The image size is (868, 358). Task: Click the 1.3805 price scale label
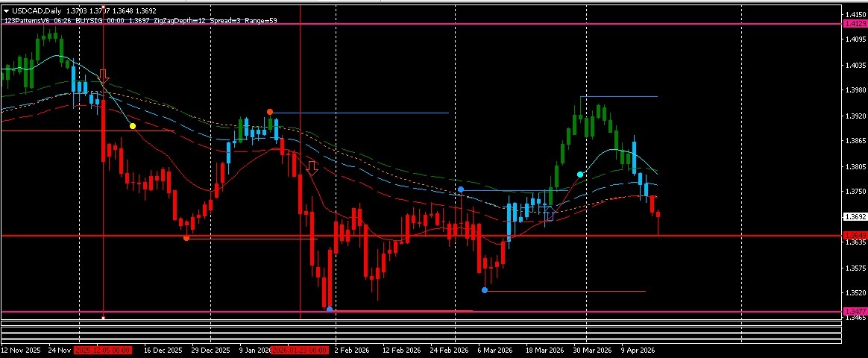click(855, 167)
